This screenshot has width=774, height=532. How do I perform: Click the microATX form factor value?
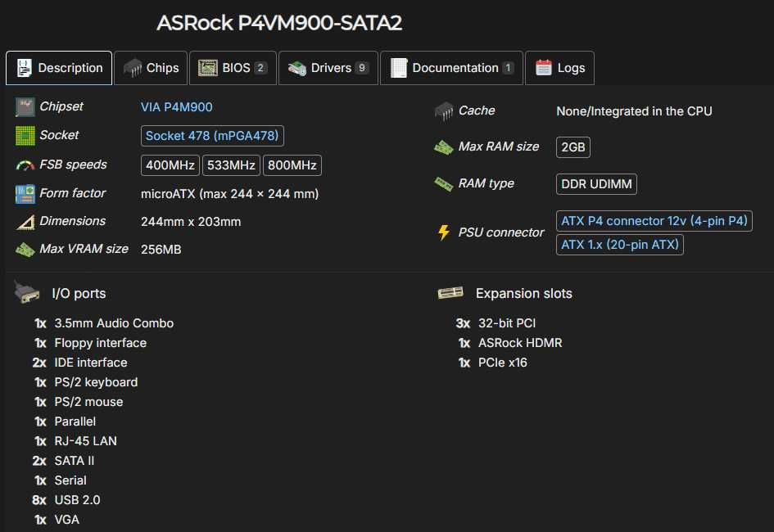[230, 194]
